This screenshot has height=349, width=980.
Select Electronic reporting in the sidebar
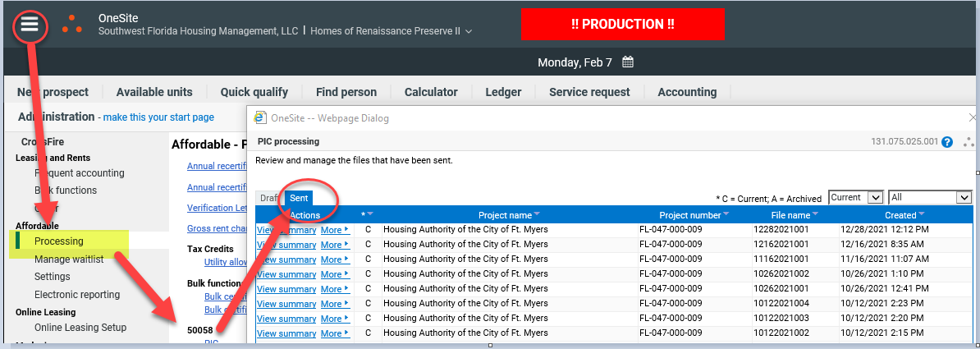pyautogui.click(x=77, y=295)
